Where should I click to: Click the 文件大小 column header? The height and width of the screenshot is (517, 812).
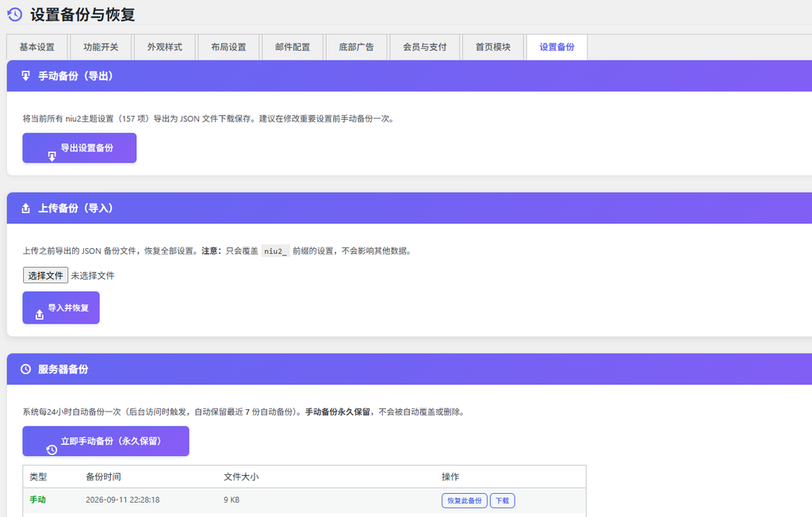(241, 477)
